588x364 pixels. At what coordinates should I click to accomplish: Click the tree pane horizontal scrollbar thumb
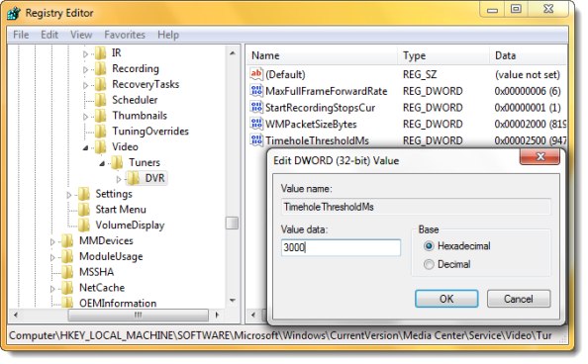(138, 315)
